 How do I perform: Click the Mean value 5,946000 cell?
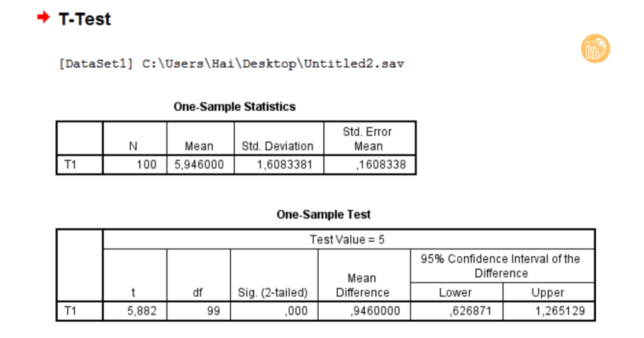coord(199,165)
